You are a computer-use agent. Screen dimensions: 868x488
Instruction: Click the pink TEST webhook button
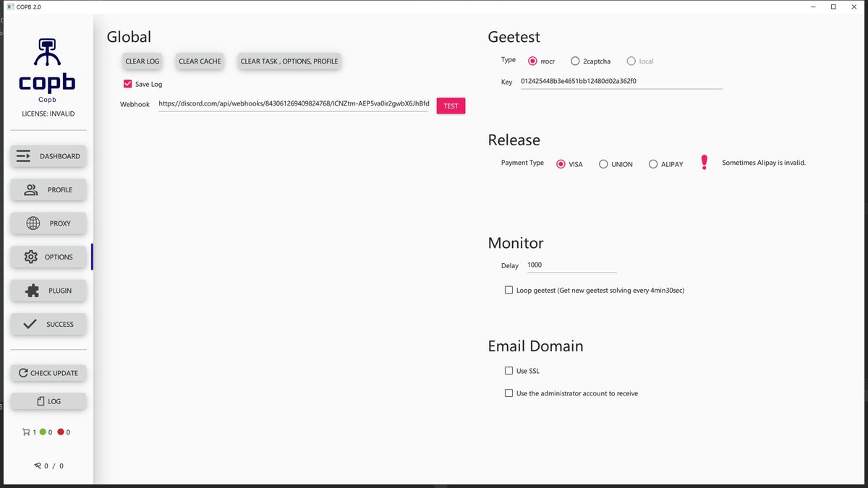(451, 106)
